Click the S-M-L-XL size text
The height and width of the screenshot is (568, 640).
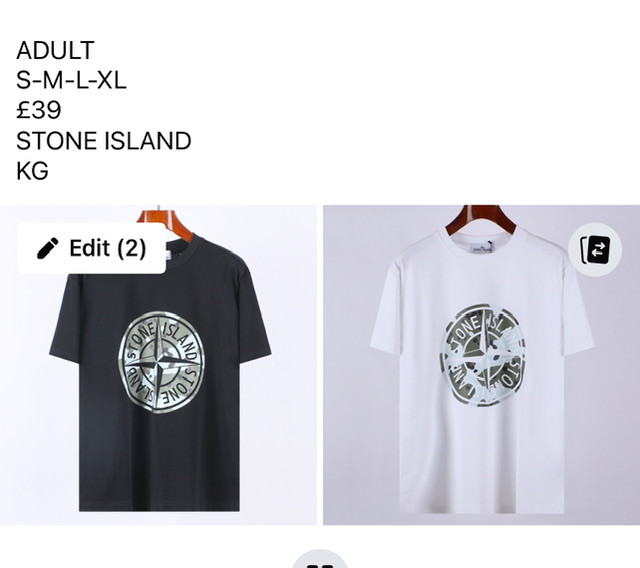[x=71, y=80]
